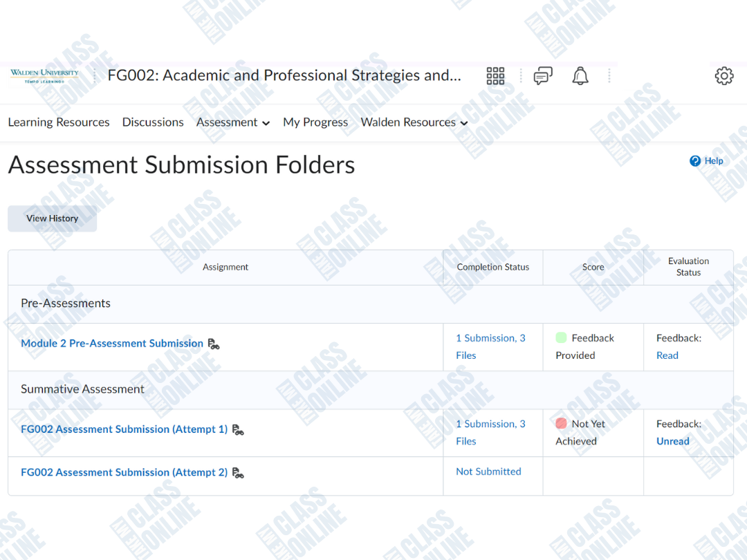Click green Feedback Provided status indicator
747x560 pixels.
click(561, 337)
